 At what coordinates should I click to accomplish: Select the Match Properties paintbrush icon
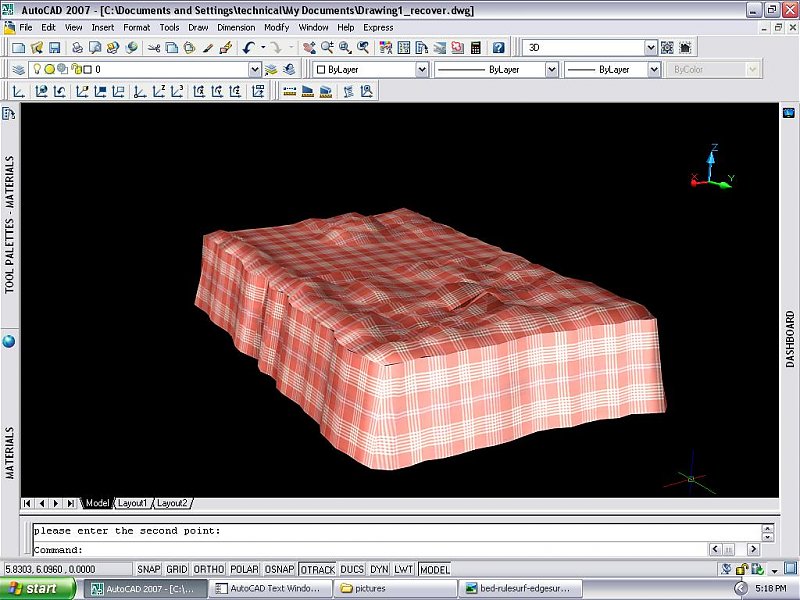click(207, 47)
